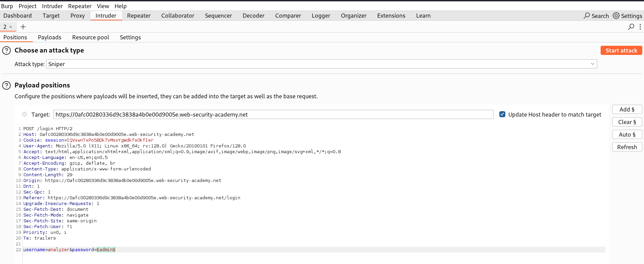Open the Project menu

pyautogui.click(x=27, y=6)
